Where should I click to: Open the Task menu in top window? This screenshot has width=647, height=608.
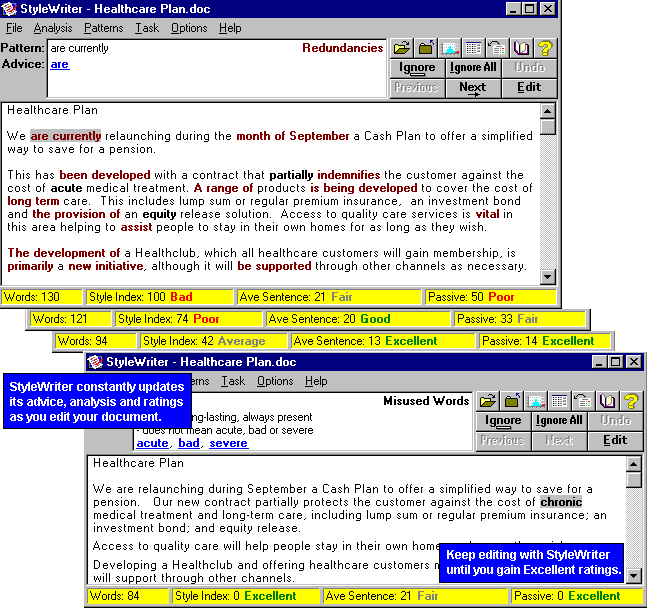[x=147, y=28]
